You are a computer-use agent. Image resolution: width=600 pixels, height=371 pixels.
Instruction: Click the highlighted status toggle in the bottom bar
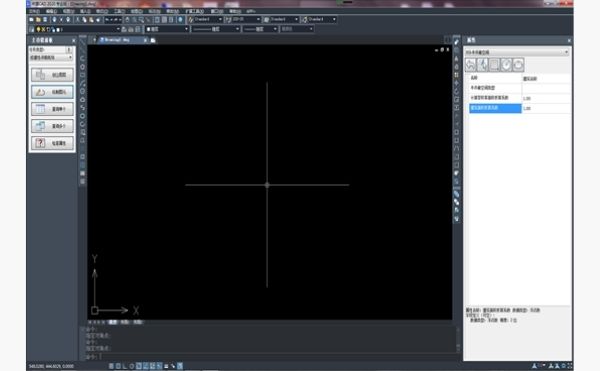point(180,366)
